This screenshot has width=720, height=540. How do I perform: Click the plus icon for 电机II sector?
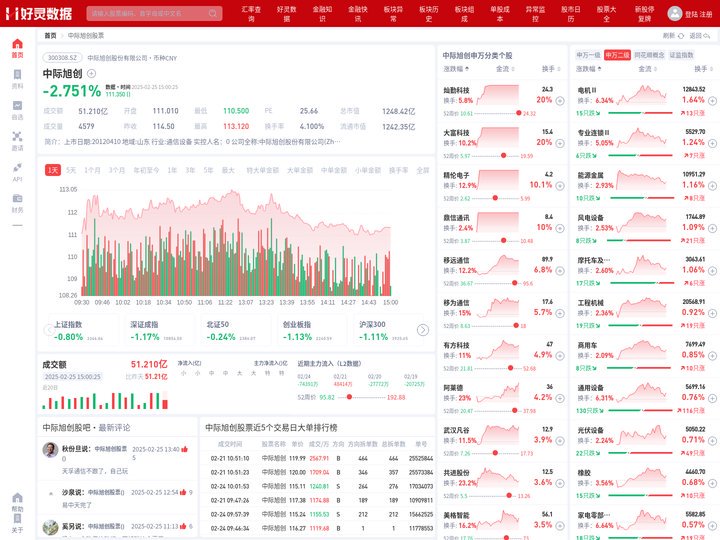pos(712,101)
